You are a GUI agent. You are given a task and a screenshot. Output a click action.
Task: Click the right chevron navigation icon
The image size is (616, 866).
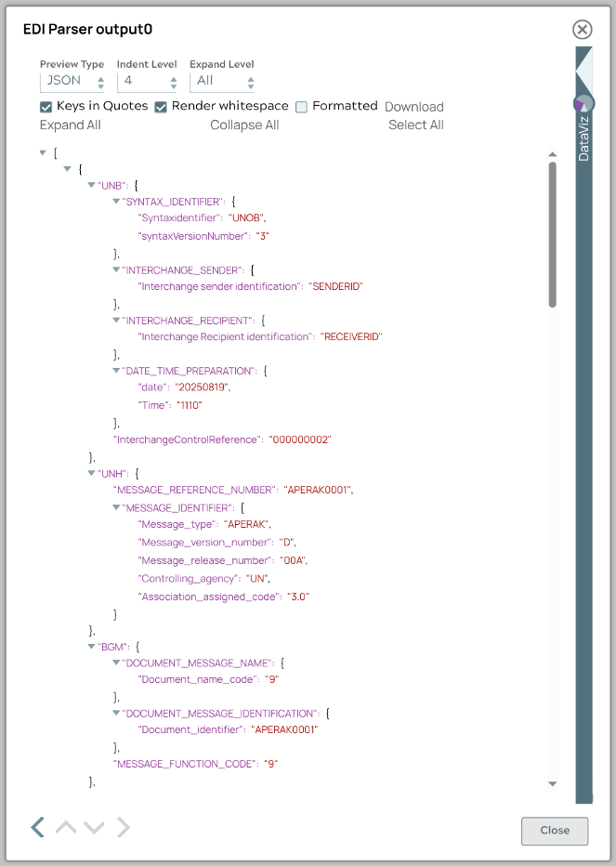tap(124, 827)
